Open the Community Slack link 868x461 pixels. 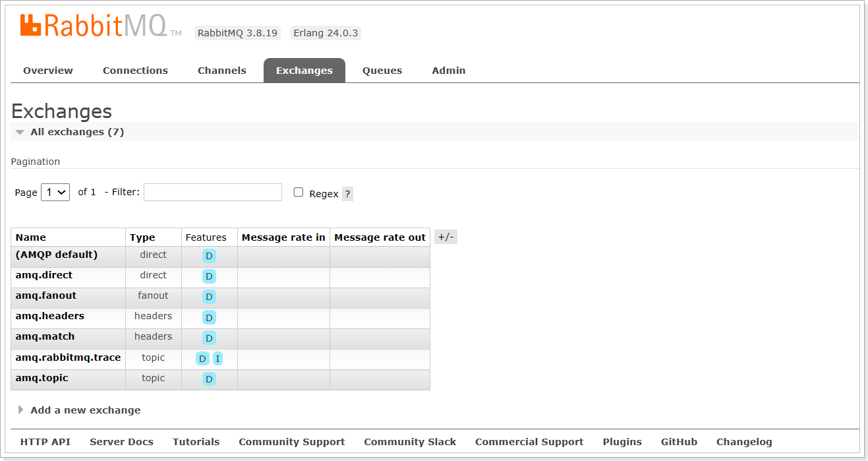pos(410,442)
